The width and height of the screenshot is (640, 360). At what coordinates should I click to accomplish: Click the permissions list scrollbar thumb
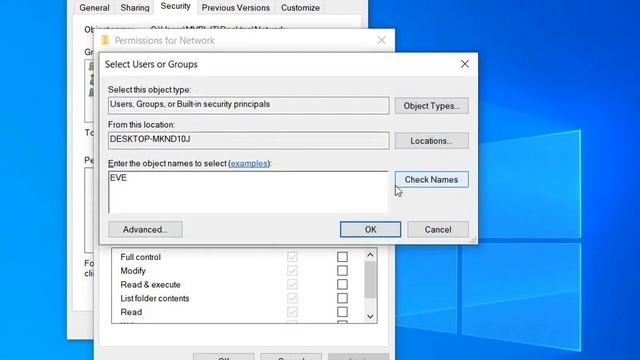(370, 280)
